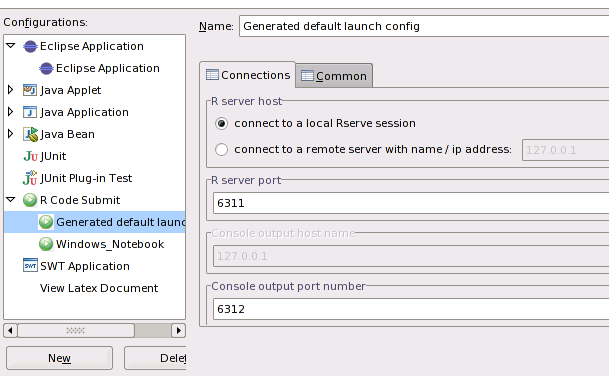Click the SWT Application icon

coord(30,266)
